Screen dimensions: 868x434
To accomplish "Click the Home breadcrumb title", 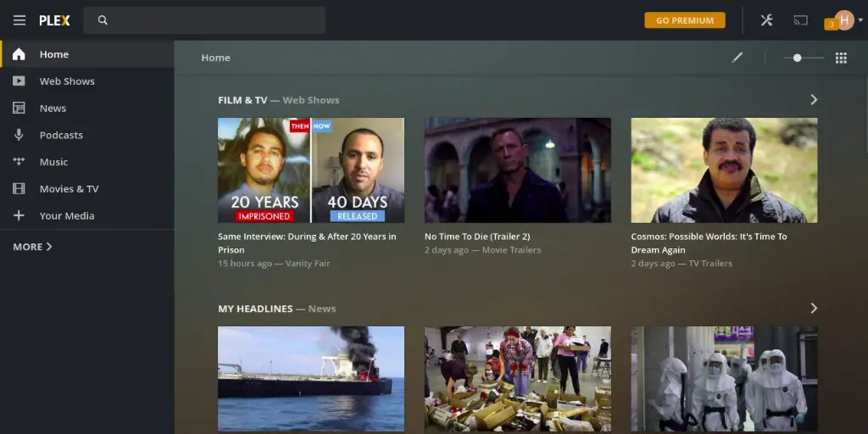I will point(216,58).
